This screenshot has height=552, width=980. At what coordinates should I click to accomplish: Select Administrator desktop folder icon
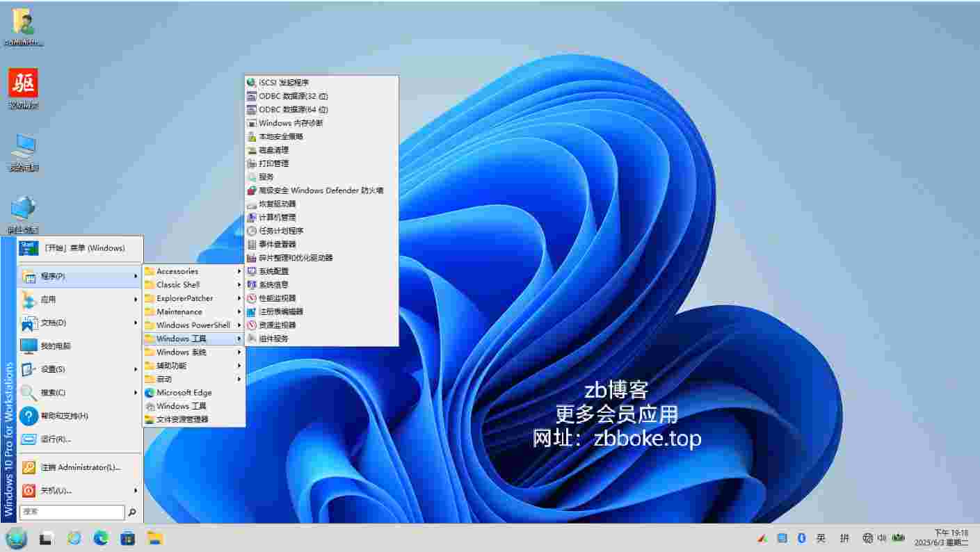pos(24,27)
